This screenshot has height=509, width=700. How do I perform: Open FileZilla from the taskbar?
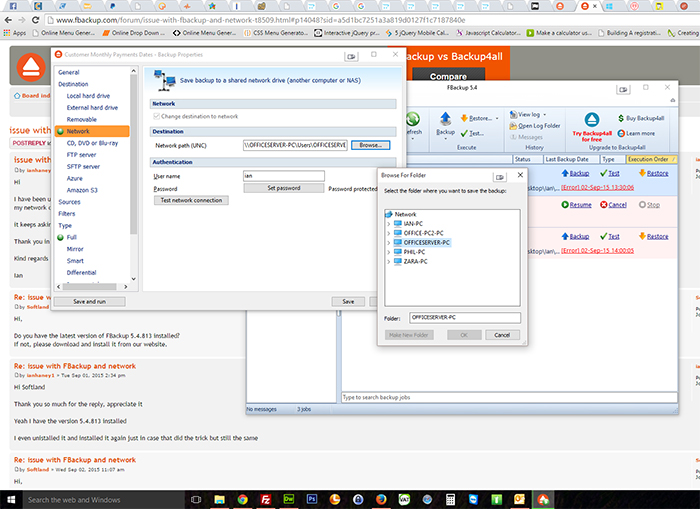pos(266,499)
